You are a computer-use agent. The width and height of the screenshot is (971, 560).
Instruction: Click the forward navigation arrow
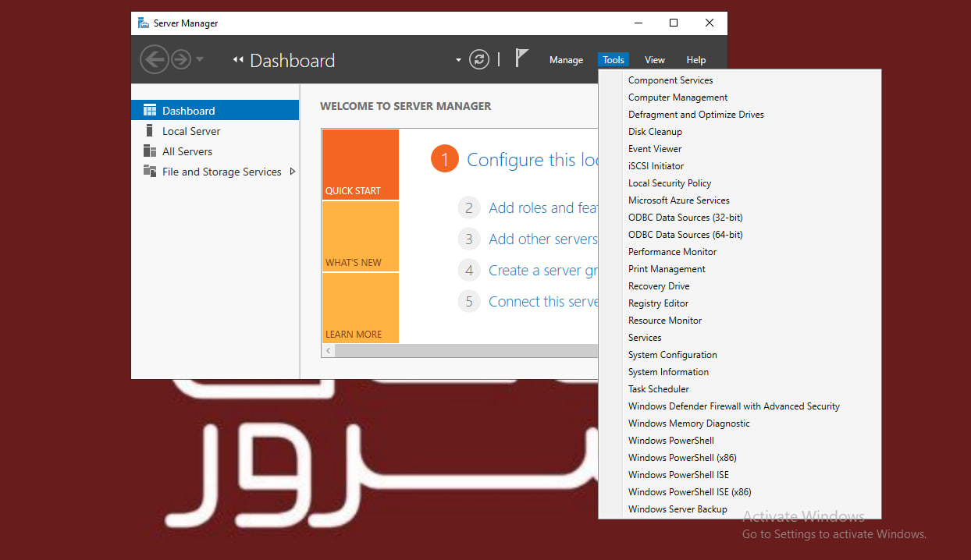(x=181, y=59)
